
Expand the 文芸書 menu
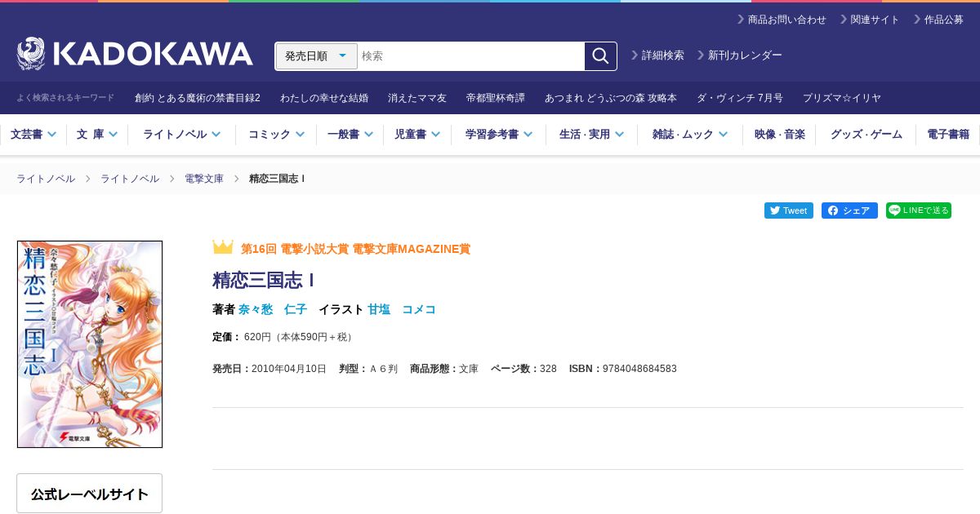[x=33, y=135]
